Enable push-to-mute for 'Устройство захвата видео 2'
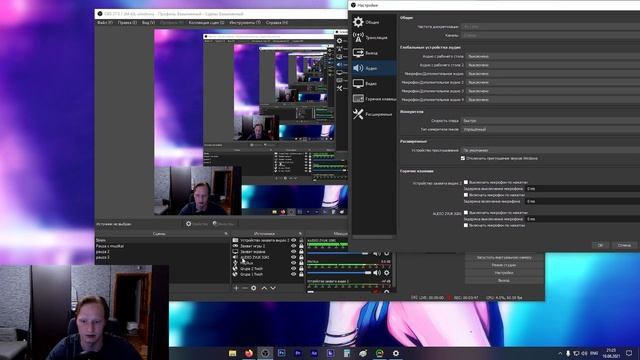Viewport: 640px width, 360px height. (x=466, y=182)
